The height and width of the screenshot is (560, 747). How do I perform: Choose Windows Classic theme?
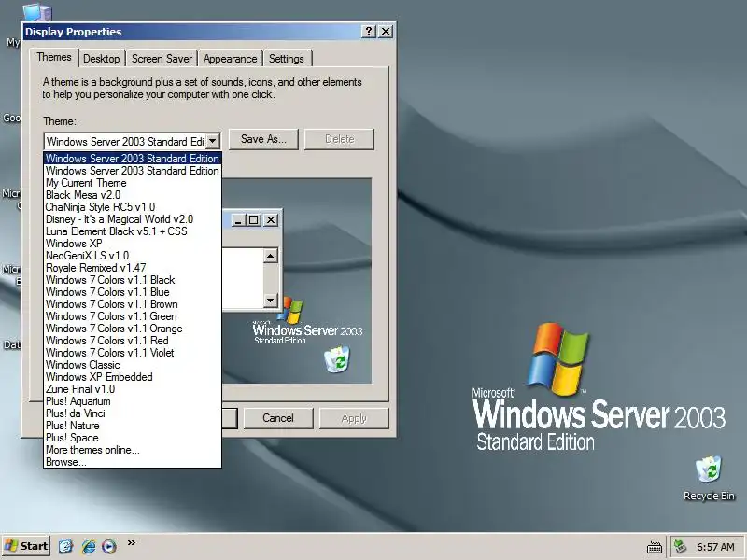point(133,365)
